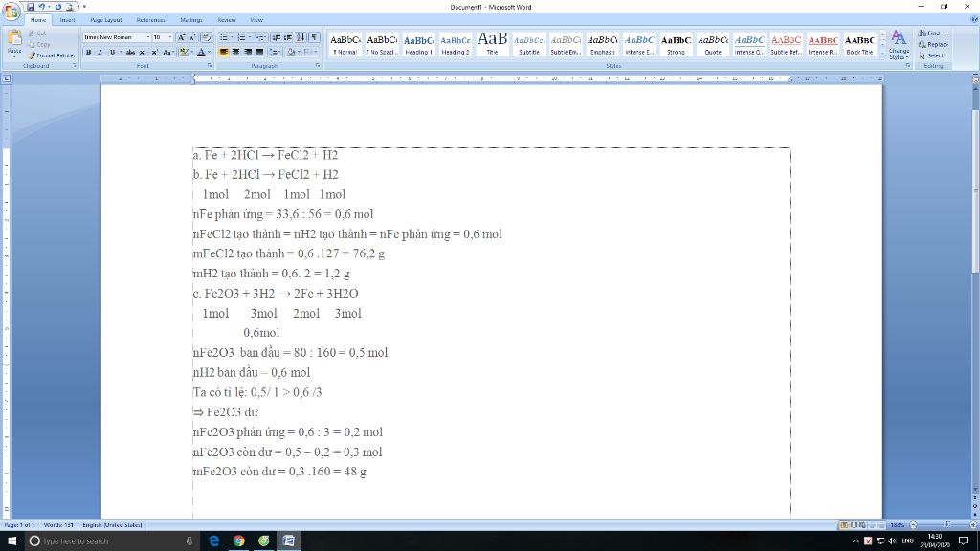Screen dimensions: 980x551
Task: Grow font size with the large A
Action: coord(181,37)
